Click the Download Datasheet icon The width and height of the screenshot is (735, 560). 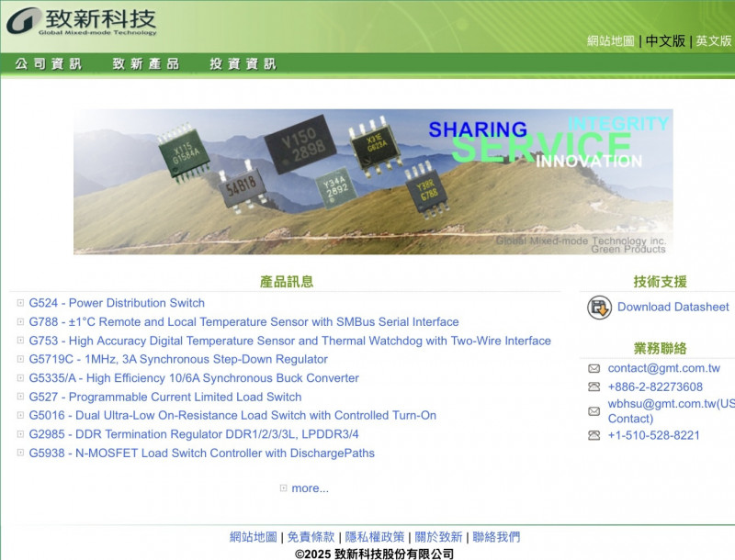599,308
